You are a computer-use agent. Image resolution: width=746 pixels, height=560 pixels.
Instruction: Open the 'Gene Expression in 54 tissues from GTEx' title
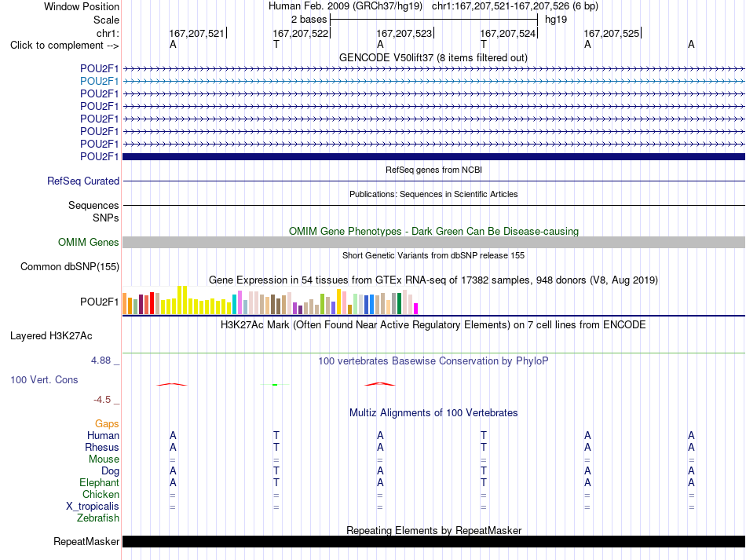[x=433, y=280]
